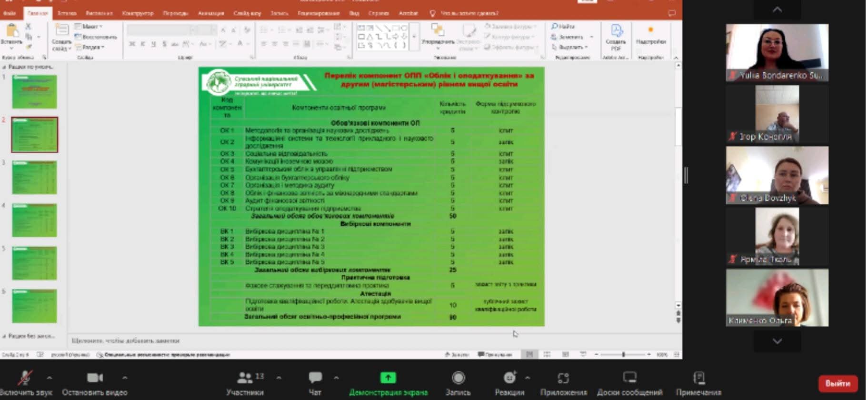This screenshot has height=400, width=868.
Task: Open the Вид ribbon tab
Action: click(x=354, y=13)
